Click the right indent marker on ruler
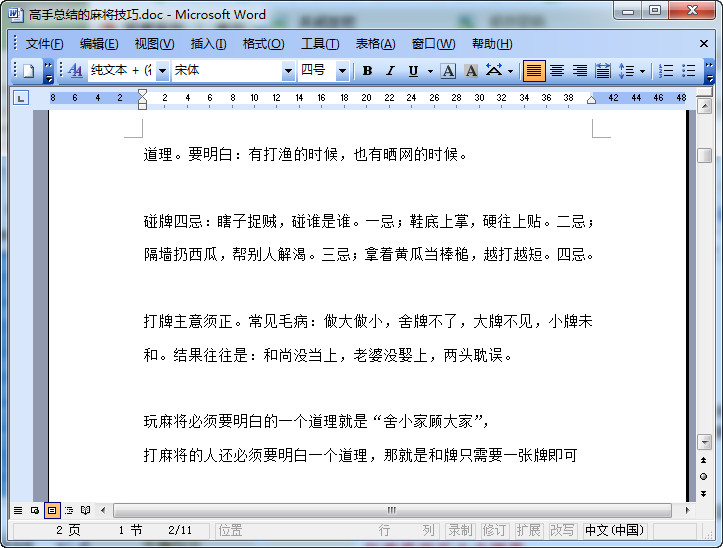The height and width of the screenshot is (548, 723). (x=591, y=100)
